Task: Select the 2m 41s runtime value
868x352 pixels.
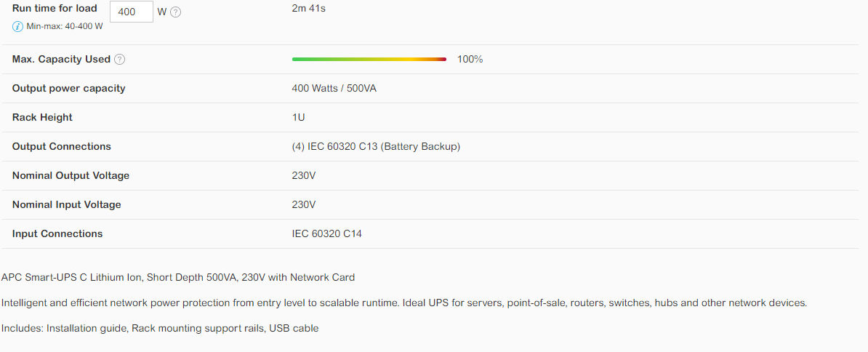Action: (308, 8)
